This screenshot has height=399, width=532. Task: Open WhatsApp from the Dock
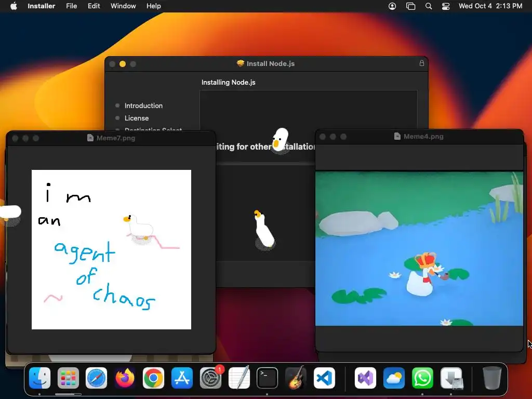422,378
